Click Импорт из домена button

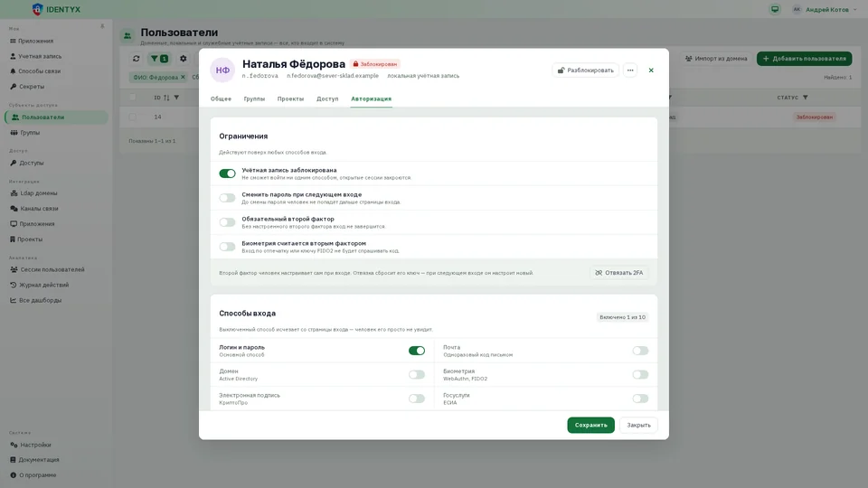[716, 59]
